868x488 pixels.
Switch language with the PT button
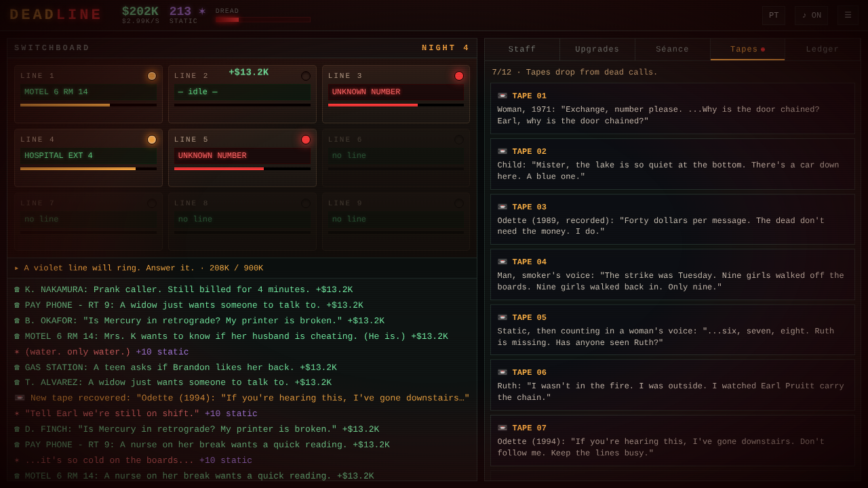point(774,16)
